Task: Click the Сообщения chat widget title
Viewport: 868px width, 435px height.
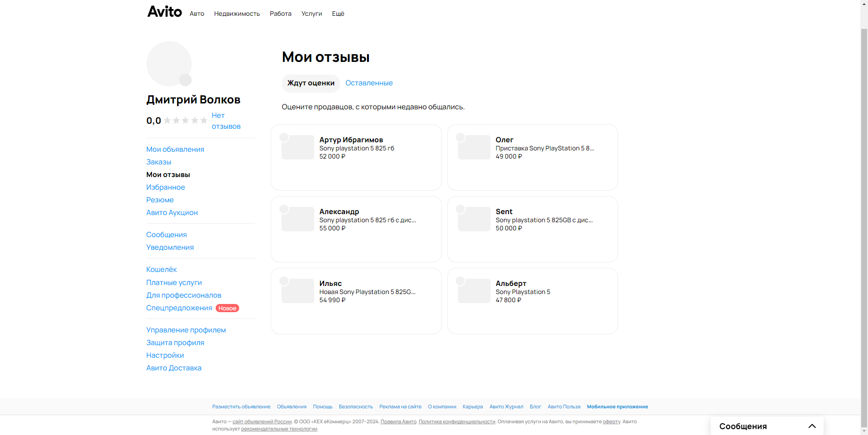Action: (743, 426)
